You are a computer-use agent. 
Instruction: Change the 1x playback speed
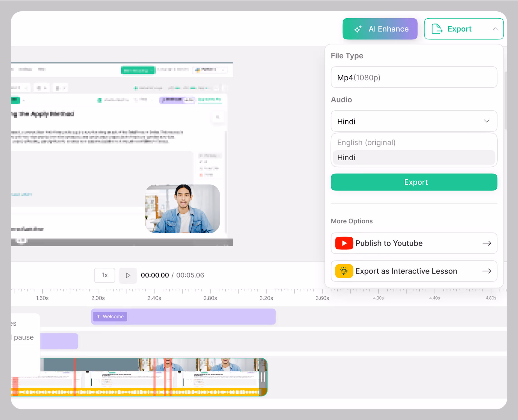pyautogui.click(x=105, y=275)
